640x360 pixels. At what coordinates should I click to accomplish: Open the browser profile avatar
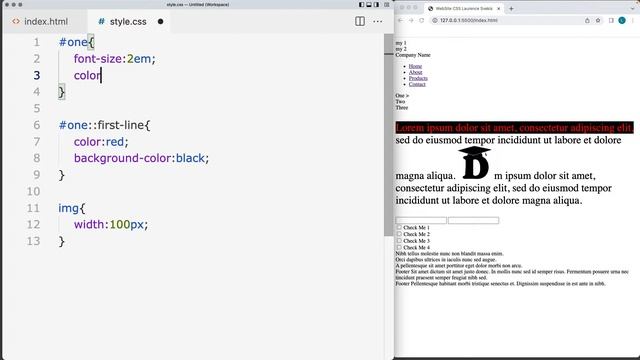point(622,20)
